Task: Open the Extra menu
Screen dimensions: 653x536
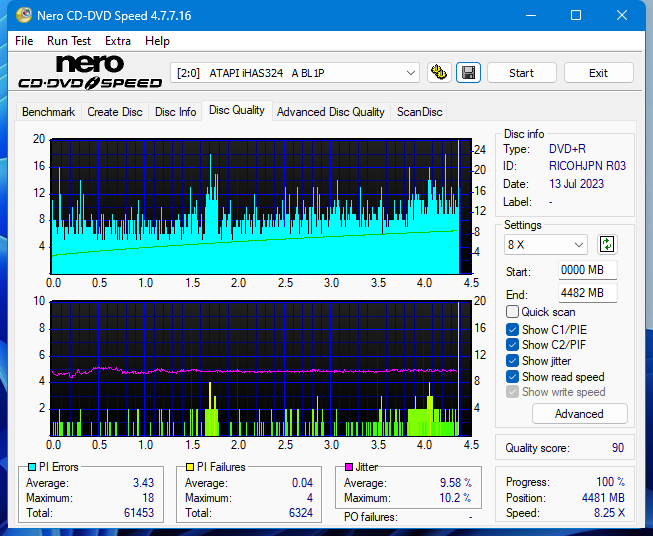Action: 118,41
